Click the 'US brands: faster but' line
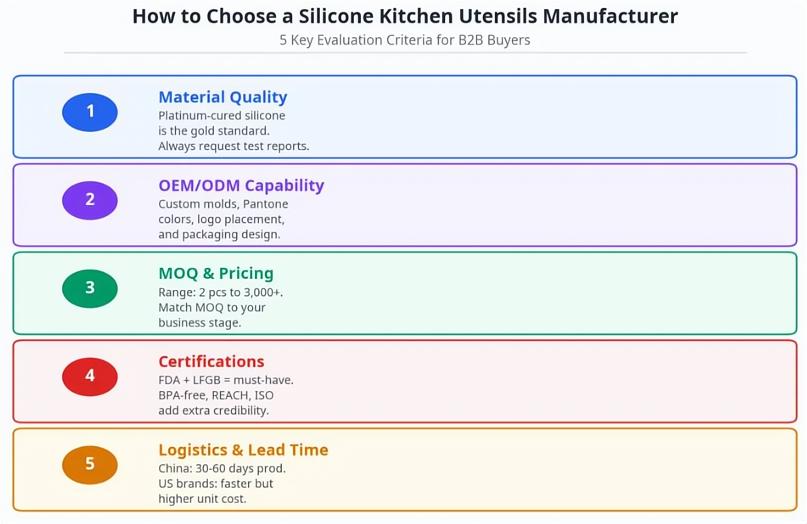The height and width of the screenshot is (524, 807). tap(215, 483)
